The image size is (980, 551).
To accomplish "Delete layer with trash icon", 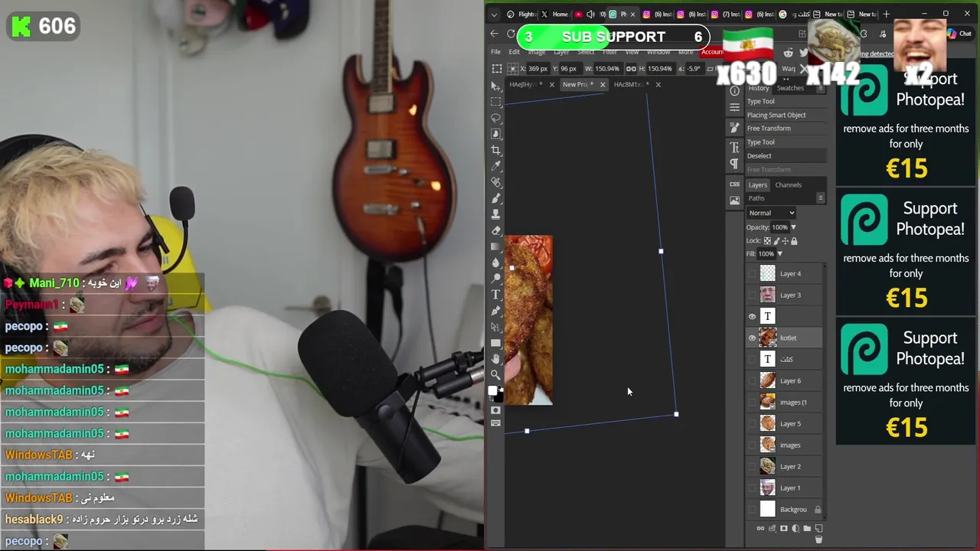I will [x=818, y=540].
